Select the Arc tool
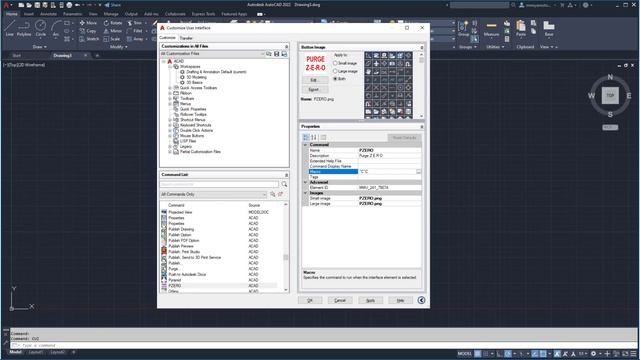 (56, 28)
